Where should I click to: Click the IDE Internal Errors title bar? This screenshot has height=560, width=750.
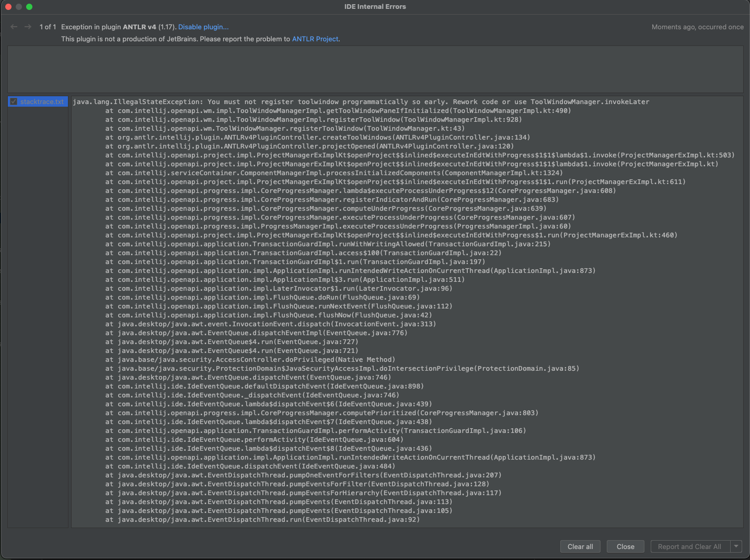tap(375, 6)
